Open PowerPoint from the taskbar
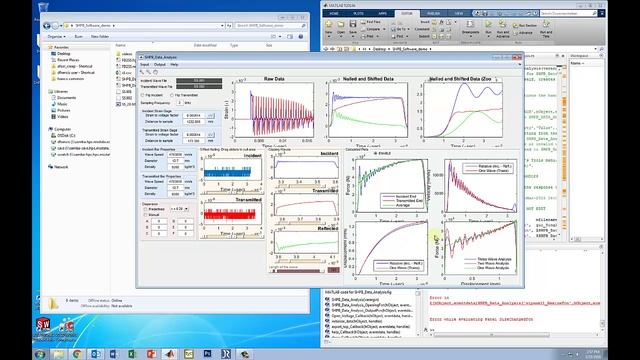Viewport: 640px width, 360px height. (151, 354)
